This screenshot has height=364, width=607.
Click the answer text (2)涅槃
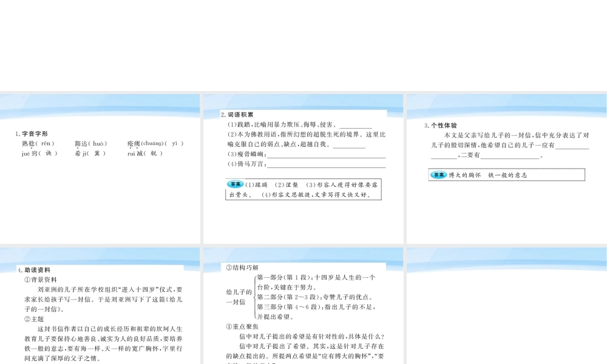[287, 185]
